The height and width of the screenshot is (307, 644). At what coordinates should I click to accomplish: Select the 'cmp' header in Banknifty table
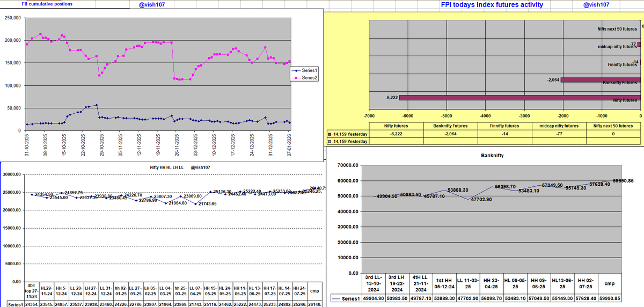point(609,283)
